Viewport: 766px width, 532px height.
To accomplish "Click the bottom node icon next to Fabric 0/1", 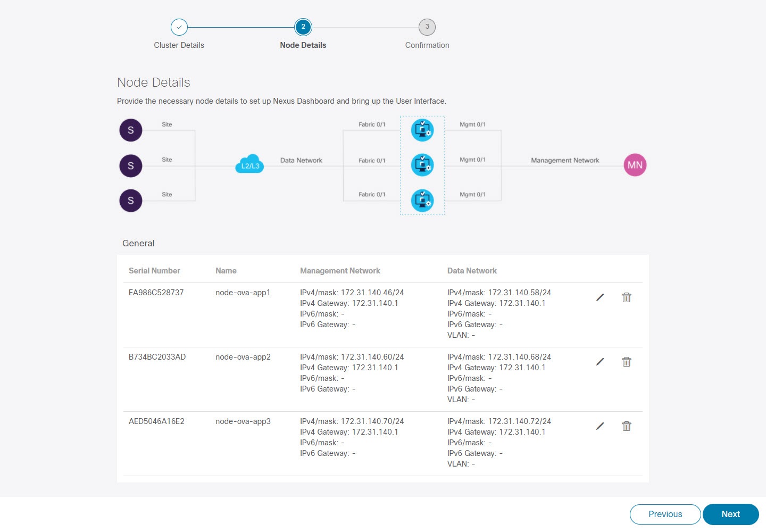I will tap(422, 201).
